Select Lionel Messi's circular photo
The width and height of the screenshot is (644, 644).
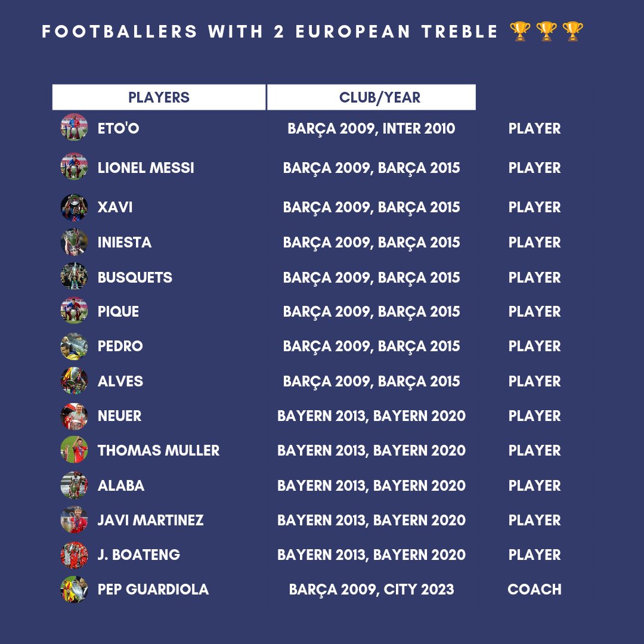75,166
